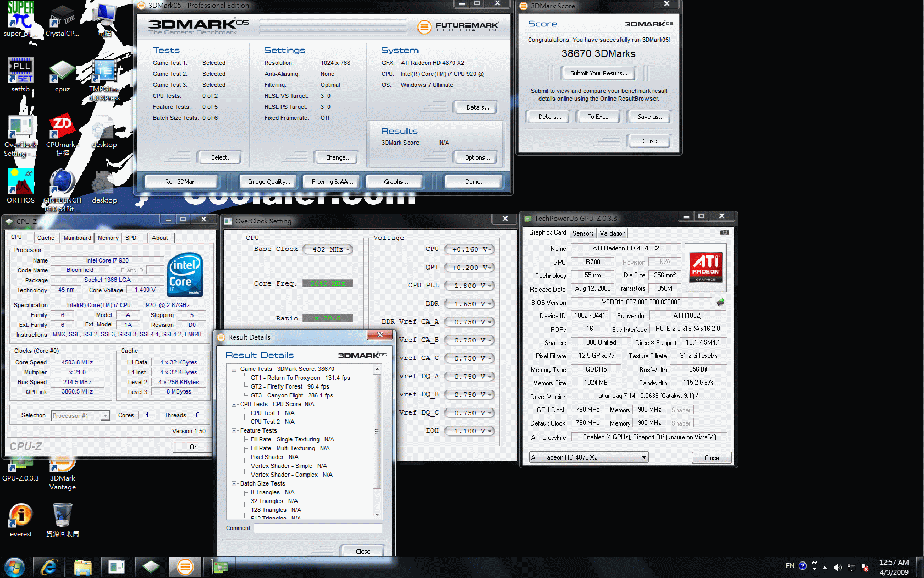Collapse the Feature Tests tree node
This screenshot has height=578, width=924.
(x=234, y=430)
